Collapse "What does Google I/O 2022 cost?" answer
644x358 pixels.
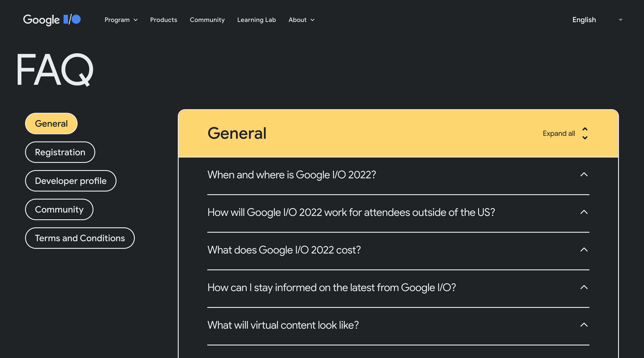coord(584,250)
